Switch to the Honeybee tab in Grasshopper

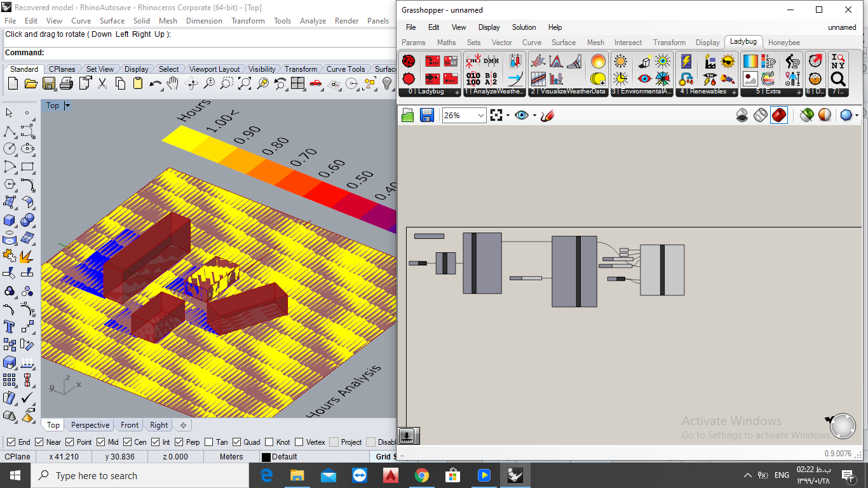pyautogui.click(x=784, y=43)
